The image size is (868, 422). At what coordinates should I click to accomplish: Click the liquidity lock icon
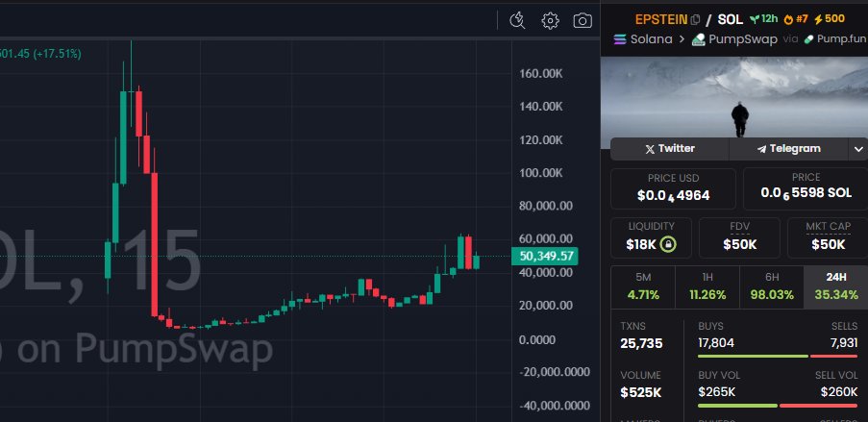pyautogui.click(x=669, y=244)
